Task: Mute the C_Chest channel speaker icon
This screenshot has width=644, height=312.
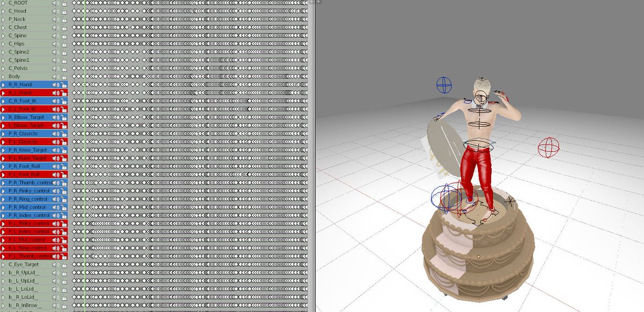Action: tap(55, 27)
